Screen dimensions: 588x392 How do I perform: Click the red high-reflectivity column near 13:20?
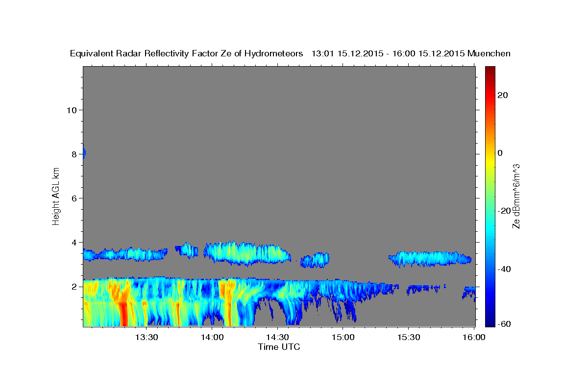coord(124,314)
